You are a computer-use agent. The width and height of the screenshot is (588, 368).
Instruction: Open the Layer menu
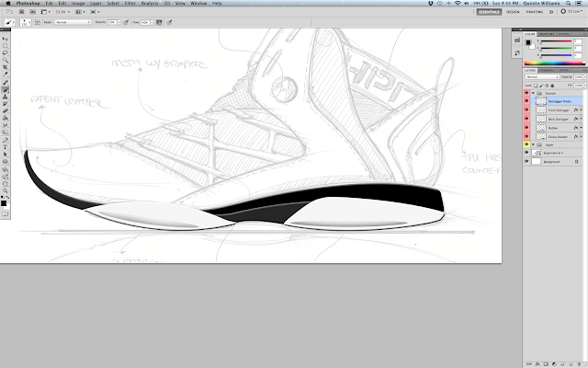(x=96, y=3)
